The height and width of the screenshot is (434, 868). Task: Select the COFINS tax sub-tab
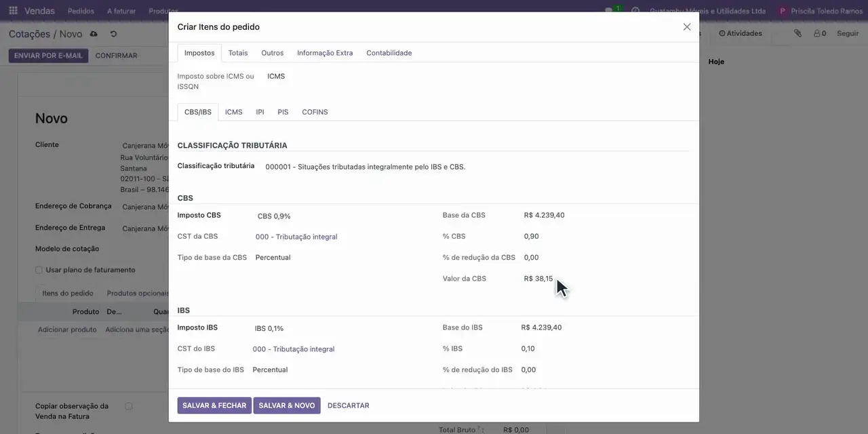click(315, 112)
